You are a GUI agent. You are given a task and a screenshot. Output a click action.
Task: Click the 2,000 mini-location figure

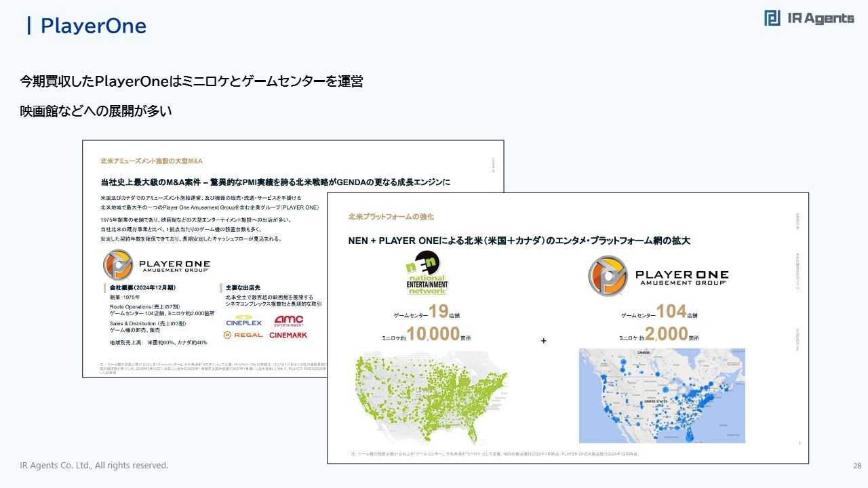666,334
